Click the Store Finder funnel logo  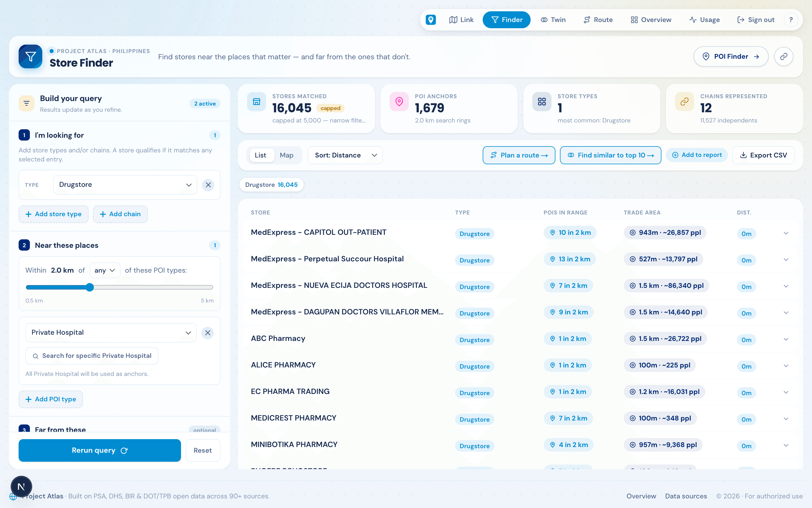[x=30, y=56]
